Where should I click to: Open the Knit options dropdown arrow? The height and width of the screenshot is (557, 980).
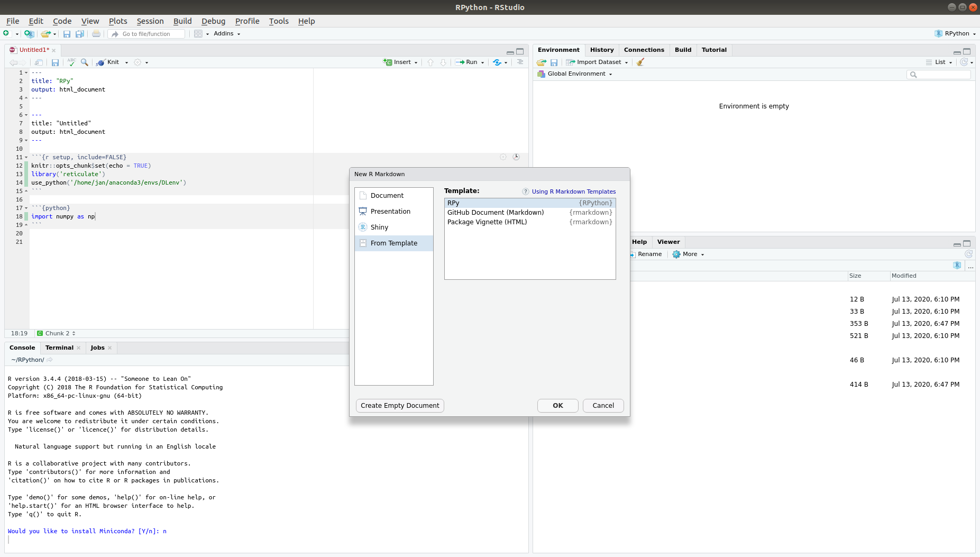click(126, 62)
